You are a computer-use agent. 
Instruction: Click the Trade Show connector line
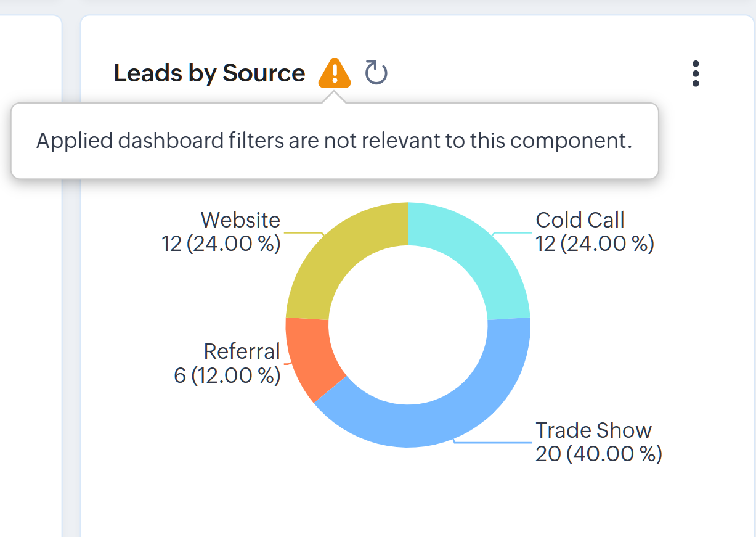[493, 442]
